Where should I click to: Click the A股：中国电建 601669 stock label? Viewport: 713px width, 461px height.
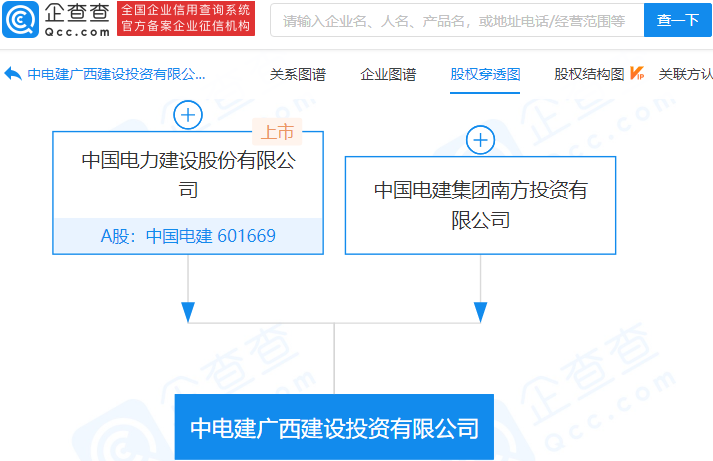pyautogui.click(x=188, y=236)
